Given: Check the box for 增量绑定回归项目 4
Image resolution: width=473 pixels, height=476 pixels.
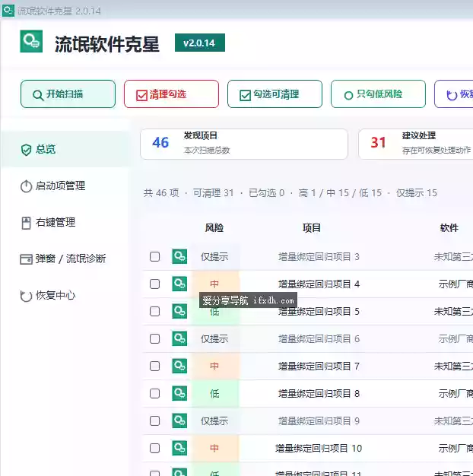Looking at the screenshot, I should [155, 284].
